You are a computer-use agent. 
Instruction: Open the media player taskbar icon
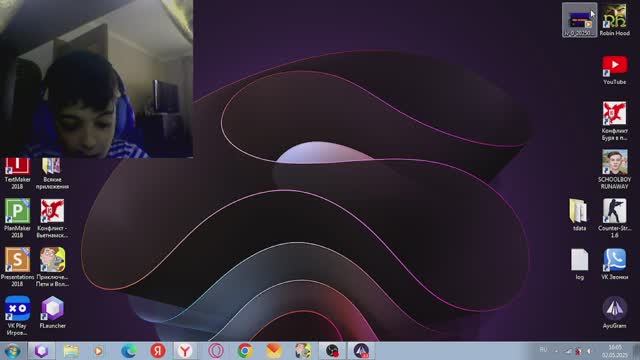(x=98, y=351)
